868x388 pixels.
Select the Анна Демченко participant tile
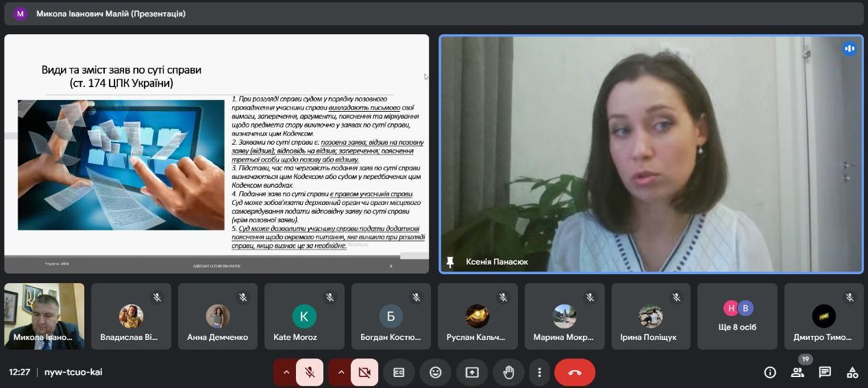[x=217, y=316]
